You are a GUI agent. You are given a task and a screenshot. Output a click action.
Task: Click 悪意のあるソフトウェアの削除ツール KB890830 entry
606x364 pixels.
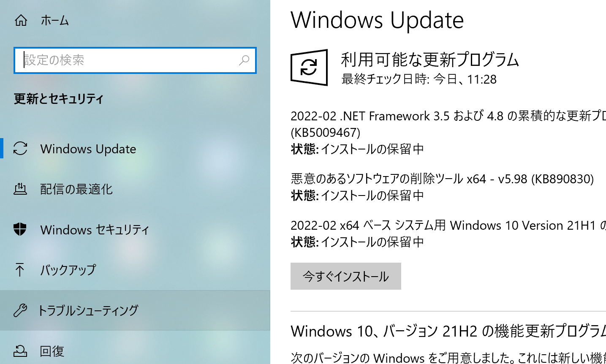click(442, 179)
